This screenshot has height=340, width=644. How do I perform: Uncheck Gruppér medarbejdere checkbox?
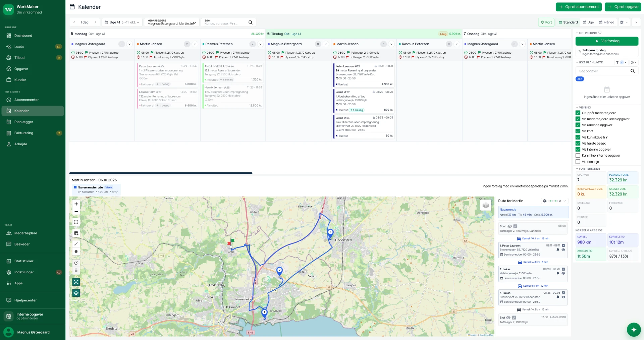tap(578, 113)
